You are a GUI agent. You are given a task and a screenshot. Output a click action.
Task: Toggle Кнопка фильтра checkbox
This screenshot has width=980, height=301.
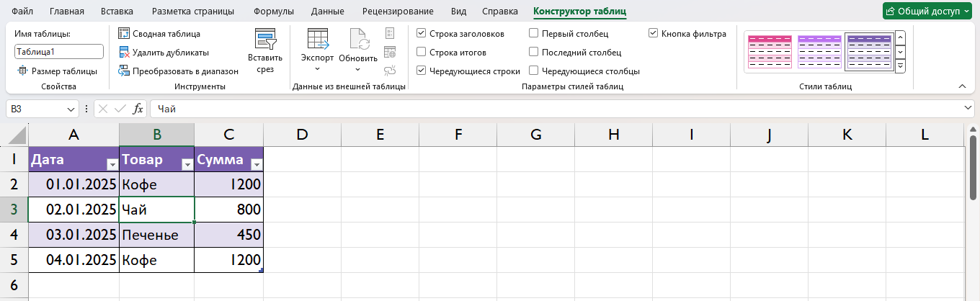[x=653, y=33]
